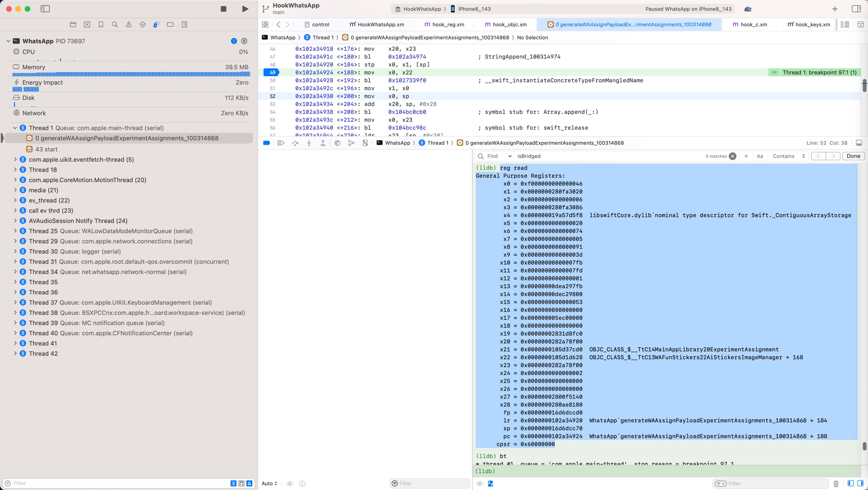Image resolution: width=868 pixels, height=490 pixels.
Task: Toggle breakpoints activation in debug bar
Action: coord(267,143)
